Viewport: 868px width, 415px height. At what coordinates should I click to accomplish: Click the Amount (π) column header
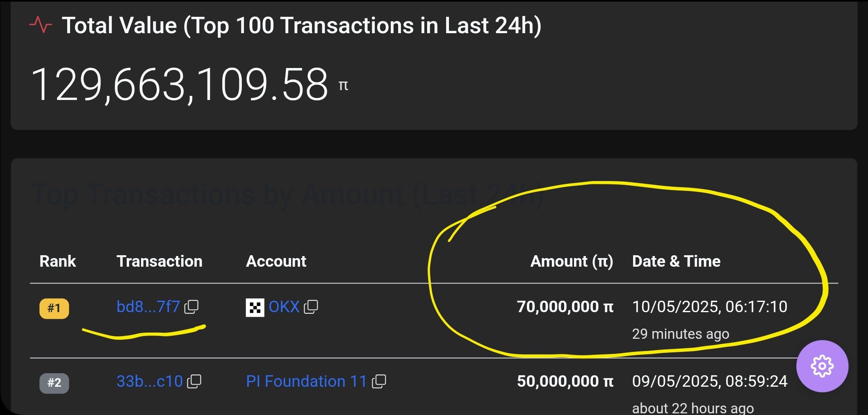coord(572,261)
